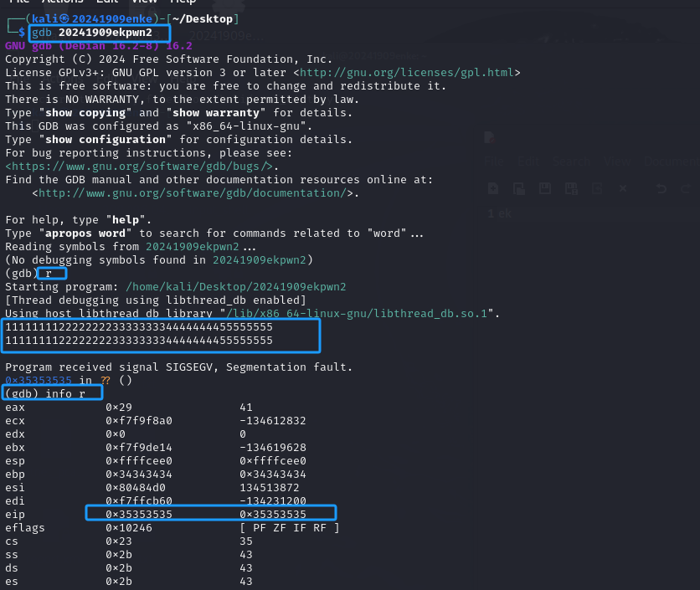The width and height of the screenshot is (700, 590).
Task: Click '~/Desktop' directory in prompt
Action: tap(203, 18)
